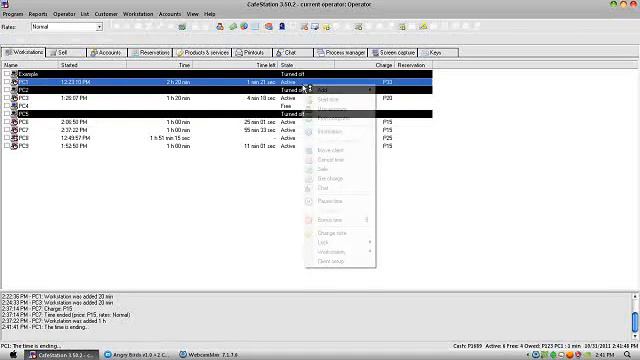Click the green cash toolbar icon beside user icon
This screenshot has width=640, height=360.
click(x=233, y=27)
